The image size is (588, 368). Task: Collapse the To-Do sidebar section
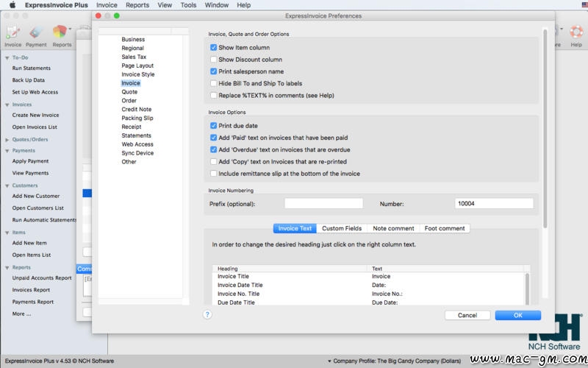[7, 58]
